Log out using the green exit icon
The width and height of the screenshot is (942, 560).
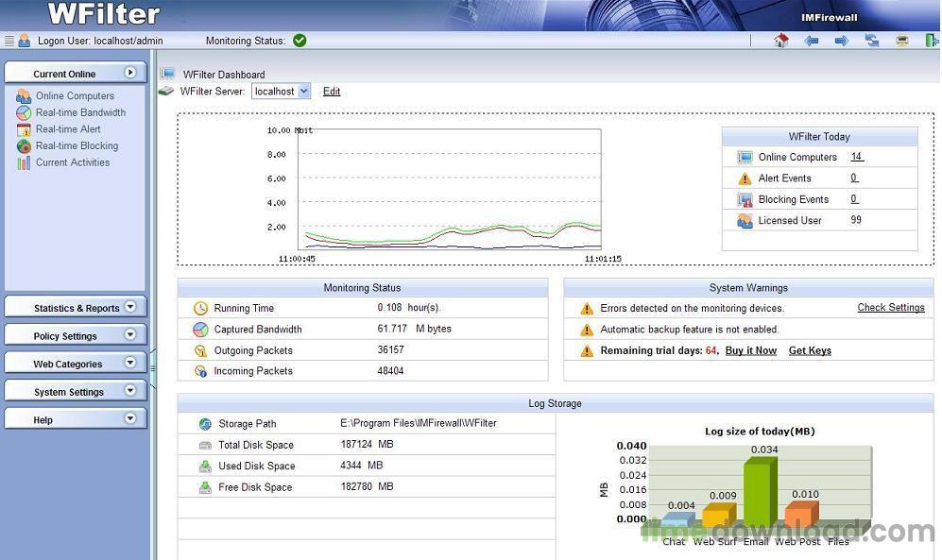point(932,41)
